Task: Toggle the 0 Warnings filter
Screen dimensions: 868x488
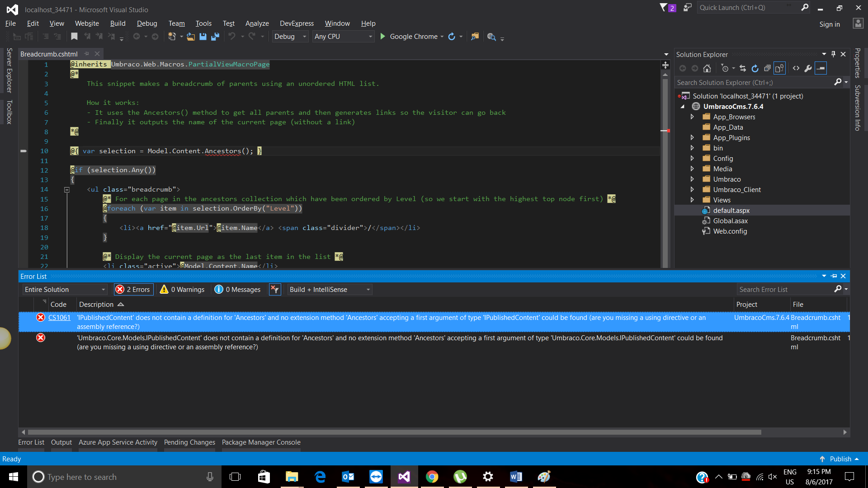Action: (x=183, y=290)
